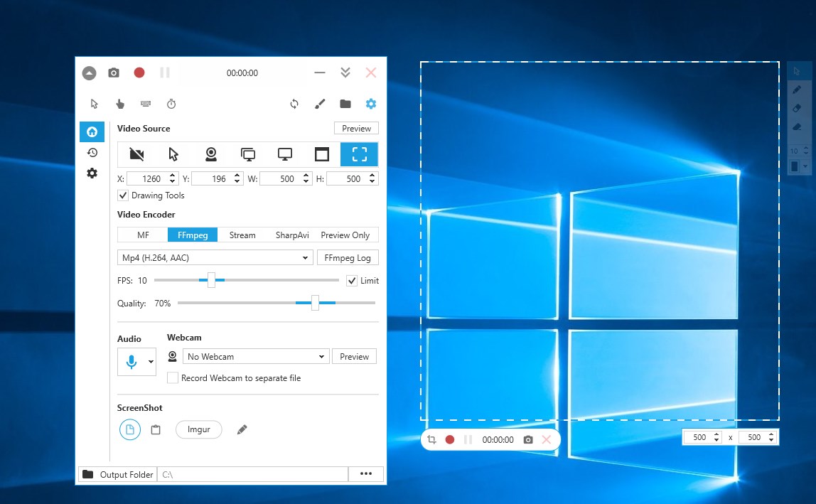Open the output folder icon in the toolbar
The image size is (816, 504).
tap(345, 104)
